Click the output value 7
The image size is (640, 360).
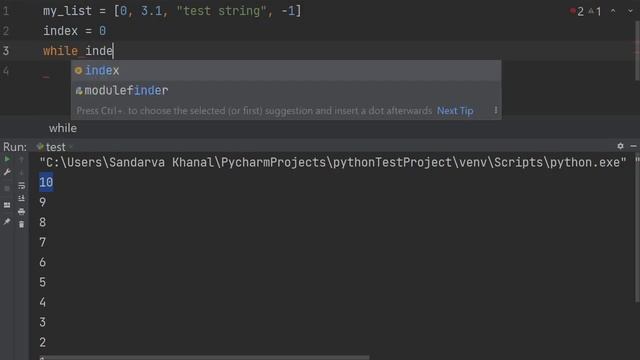42,242
